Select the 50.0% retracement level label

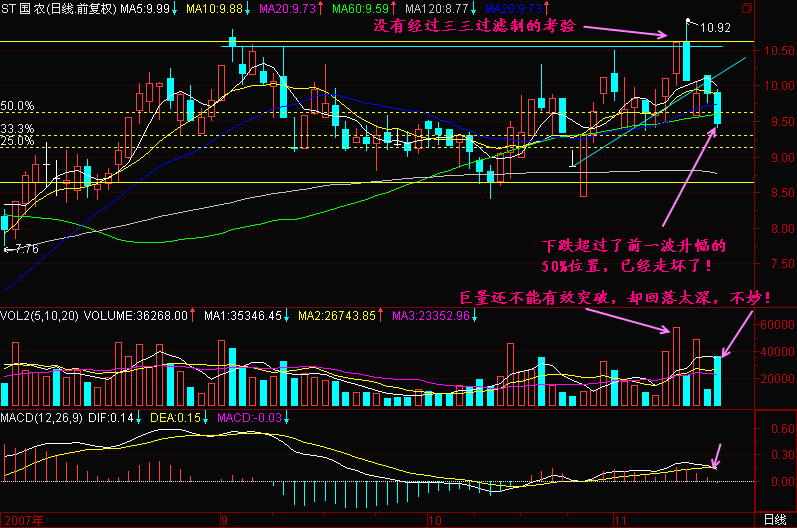click(17, 105)
